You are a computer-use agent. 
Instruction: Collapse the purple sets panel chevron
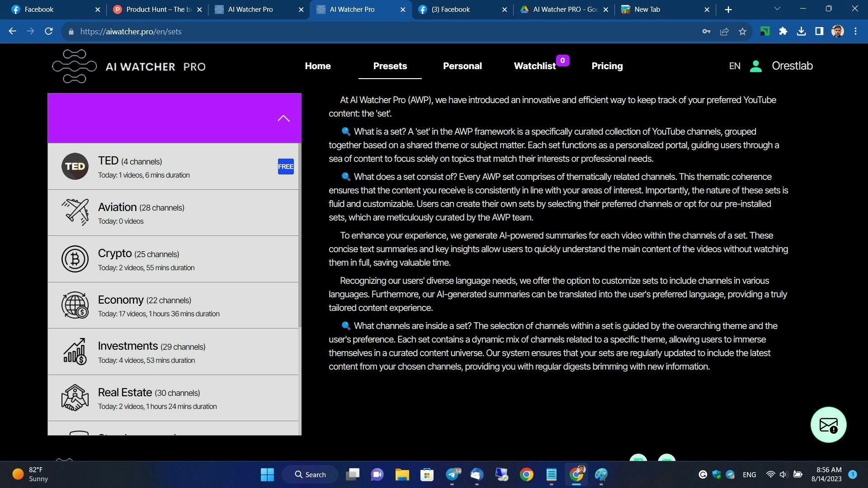[283, 118]
